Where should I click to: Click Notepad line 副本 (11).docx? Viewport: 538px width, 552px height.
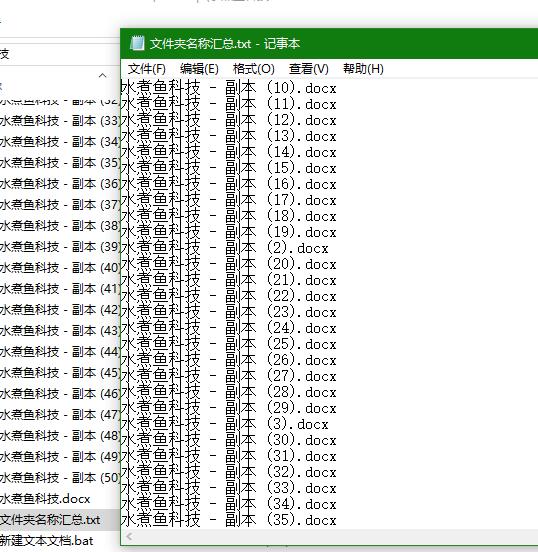point(229,104)
